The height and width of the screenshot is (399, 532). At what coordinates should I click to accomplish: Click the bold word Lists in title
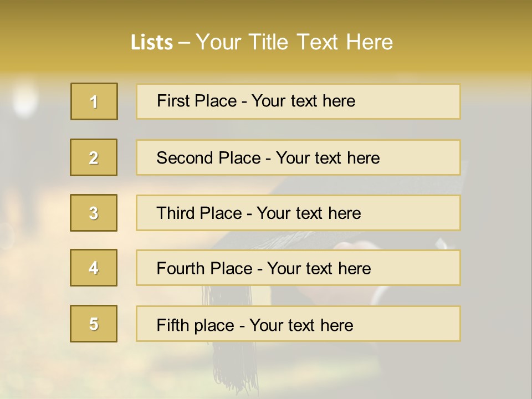[151, 43]
